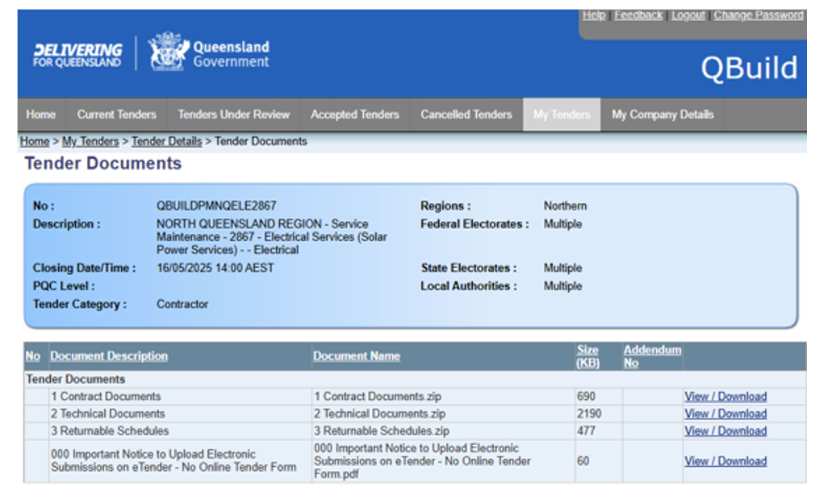Go to Accepted Tenders tab
Image resolution: width=836 pixels, height=504 pixels.
point(354,115)
